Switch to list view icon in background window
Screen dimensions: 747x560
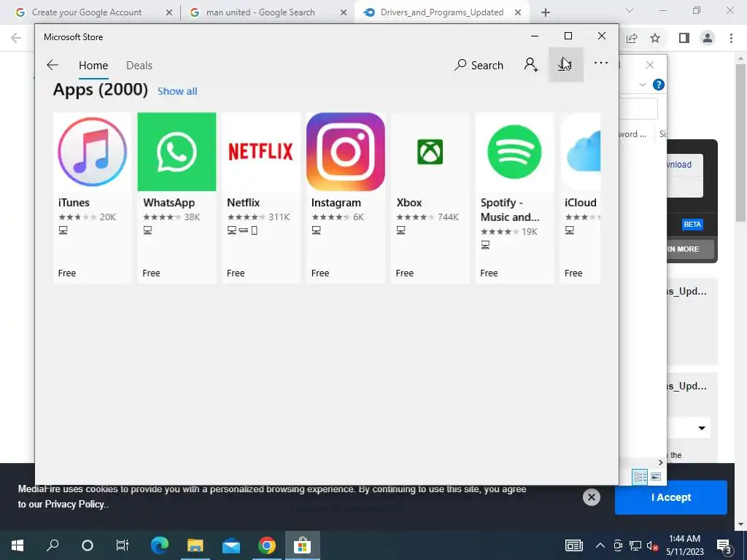click(x=640, y=477)
